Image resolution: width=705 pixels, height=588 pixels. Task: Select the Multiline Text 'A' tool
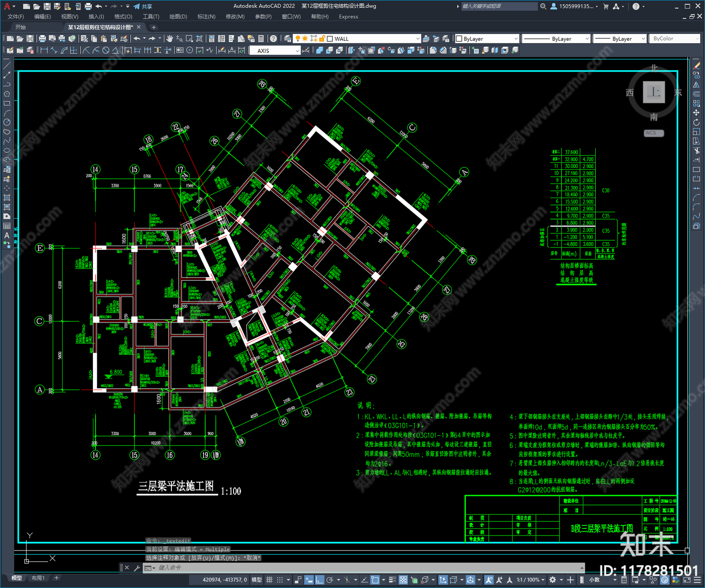[x=7, y=235]
